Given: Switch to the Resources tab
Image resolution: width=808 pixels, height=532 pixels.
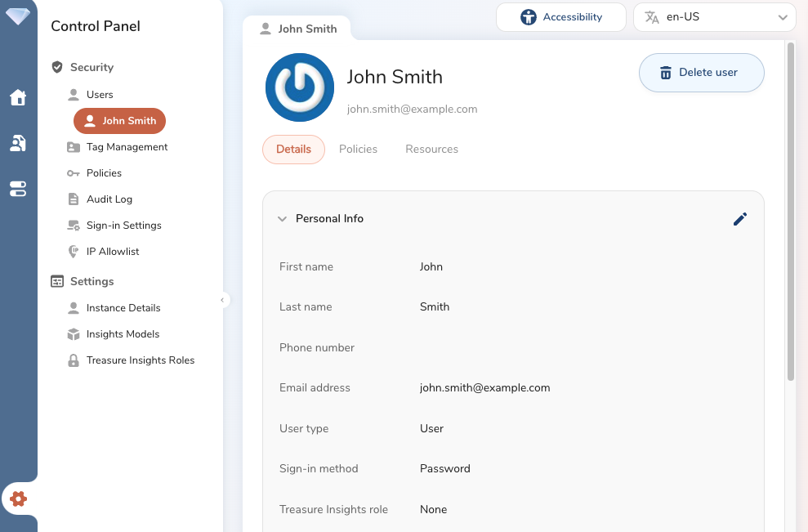Looking at the screenshot, I should pyautogui.click(x=431, y=150).
